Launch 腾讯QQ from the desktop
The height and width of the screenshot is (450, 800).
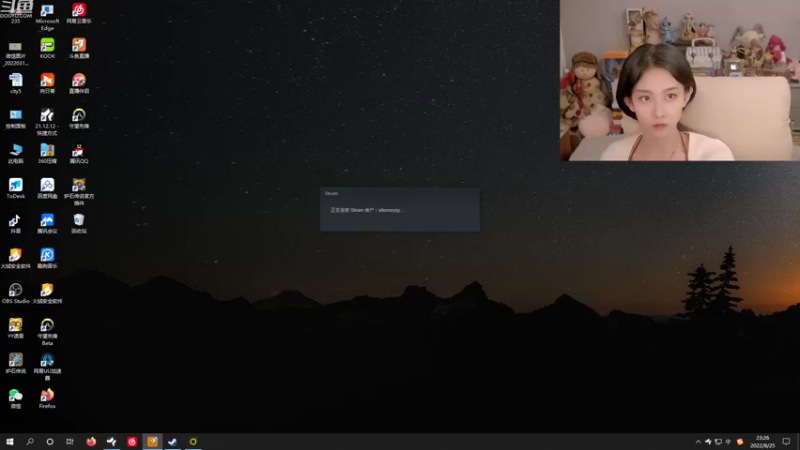(79, 154)
